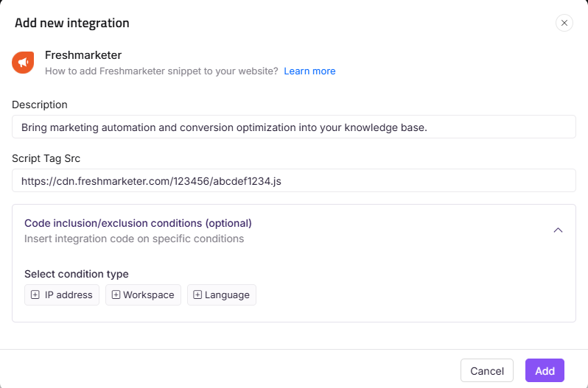Click the Freshmarketer title text
The image size is (588, 388).
[83, 55]
